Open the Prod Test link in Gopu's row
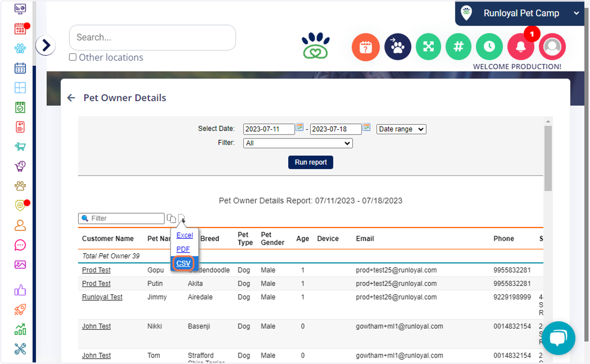The width and height of the screenshot is (590, 364). (x=96, y=270)
